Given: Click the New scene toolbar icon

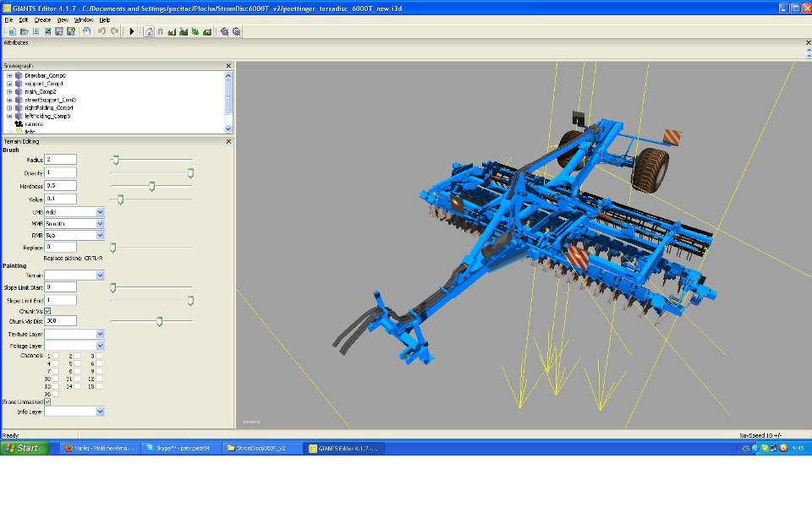Looking at the screenshot, I should [x=12, y=31].
